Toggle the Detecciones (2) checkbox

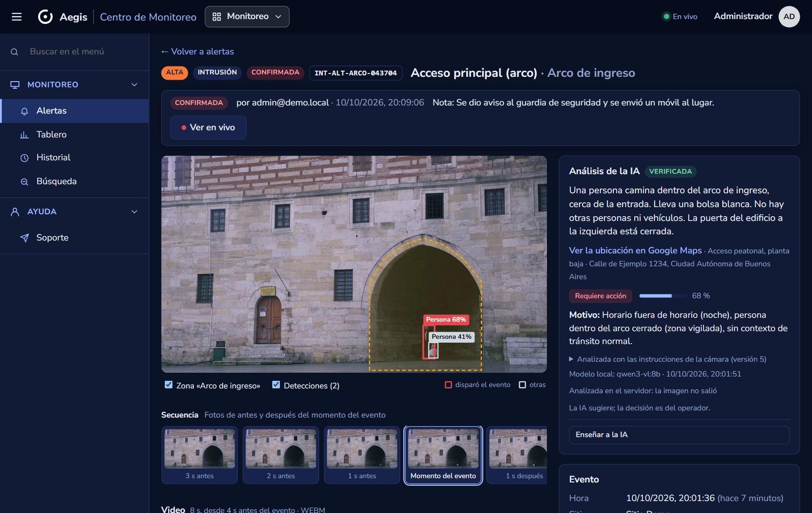[x=276, y=385]
